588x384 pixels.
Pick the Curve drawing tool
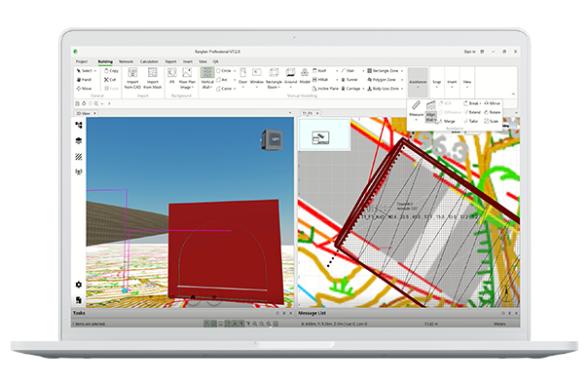pyautogui.click(x=224, y=89)
